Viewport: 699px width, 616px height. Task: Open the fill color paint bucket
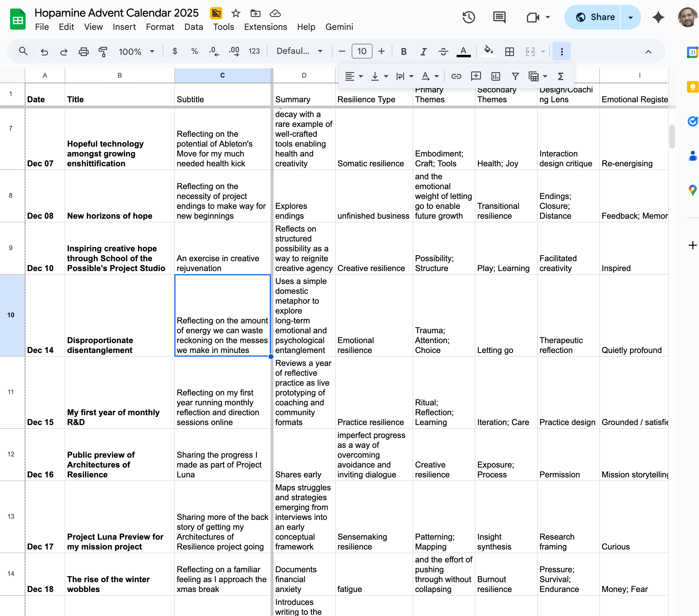coord(488,51)
